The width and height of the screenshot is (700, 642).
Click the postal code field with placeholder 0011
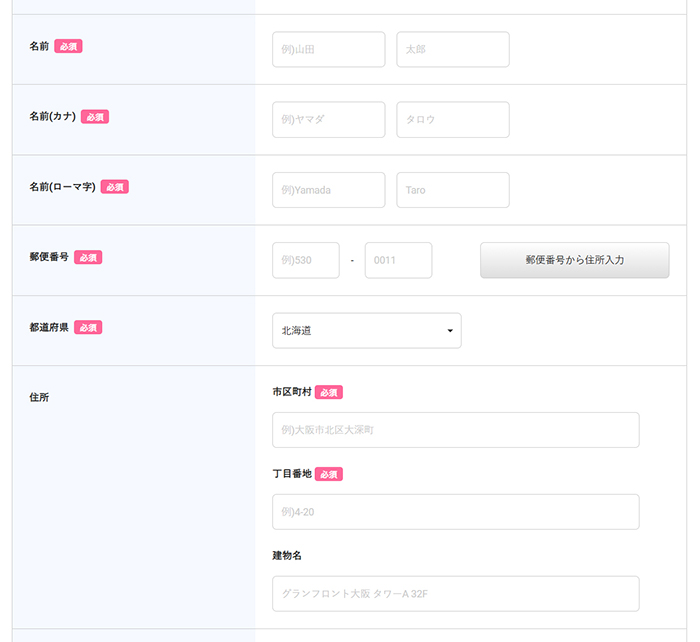[x=398, y=260]
